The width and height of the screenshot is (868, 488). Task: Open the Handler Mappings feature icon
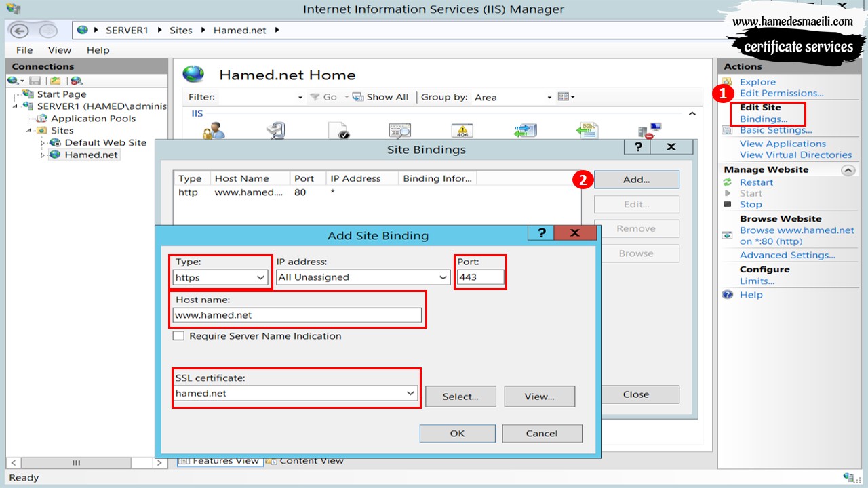pyautogui.click(x=526, y=131)
